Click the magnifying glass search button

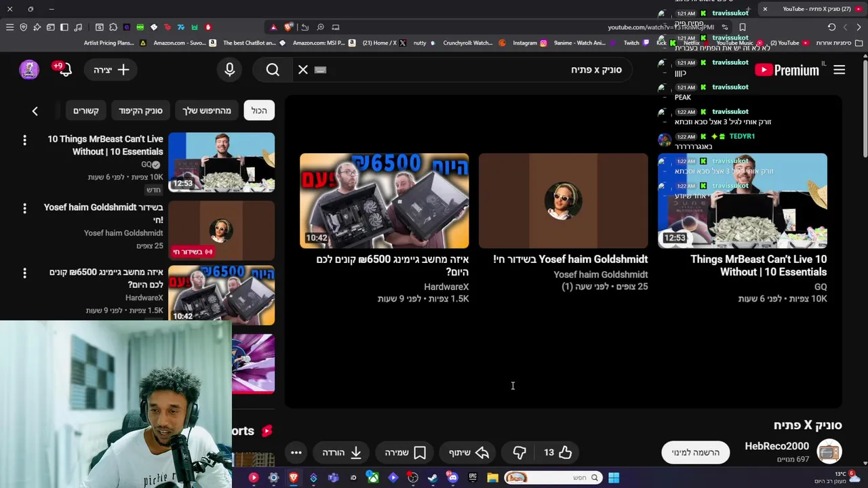273,70
